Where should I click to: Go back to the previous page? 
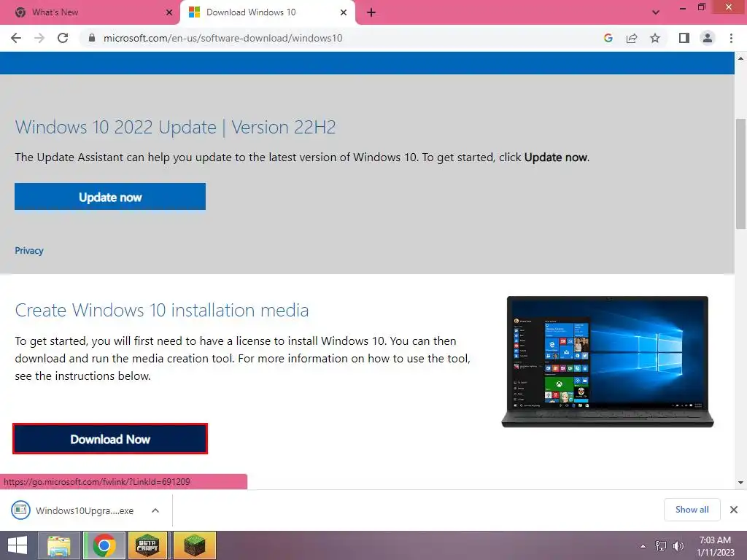tap(16, 38)
